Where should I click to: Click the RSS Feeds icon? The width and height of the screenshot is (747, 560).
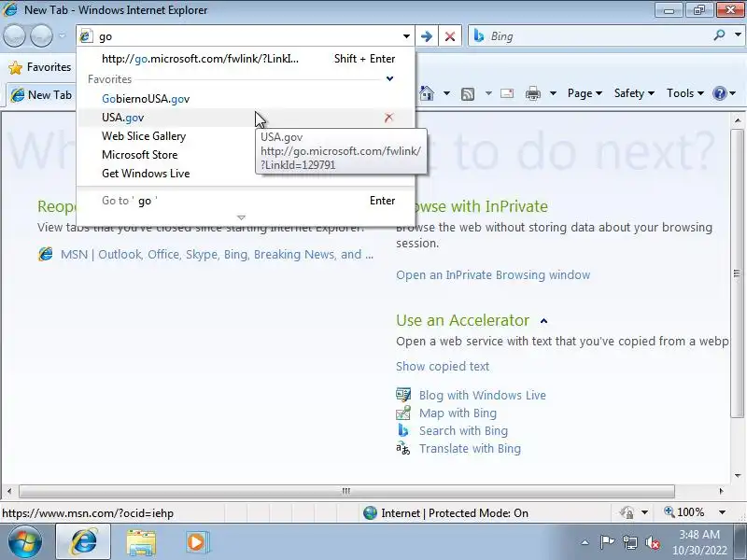pos(468,94)
